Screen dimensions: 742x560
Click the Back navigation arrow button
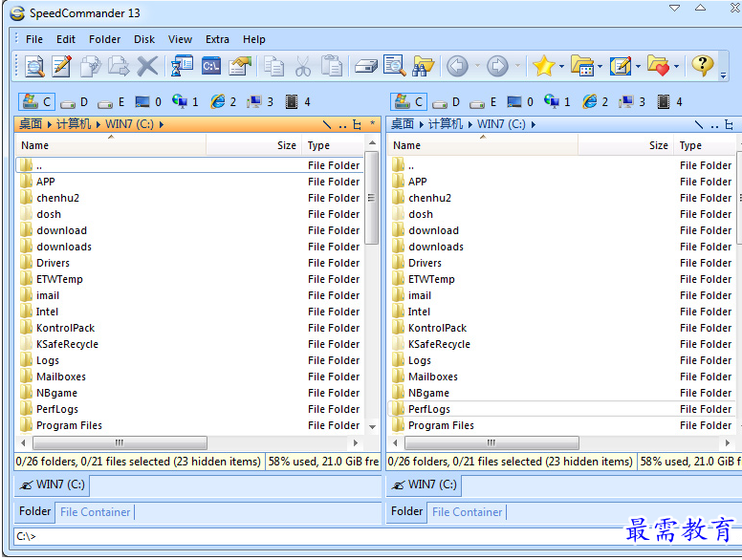click(457, 66)
